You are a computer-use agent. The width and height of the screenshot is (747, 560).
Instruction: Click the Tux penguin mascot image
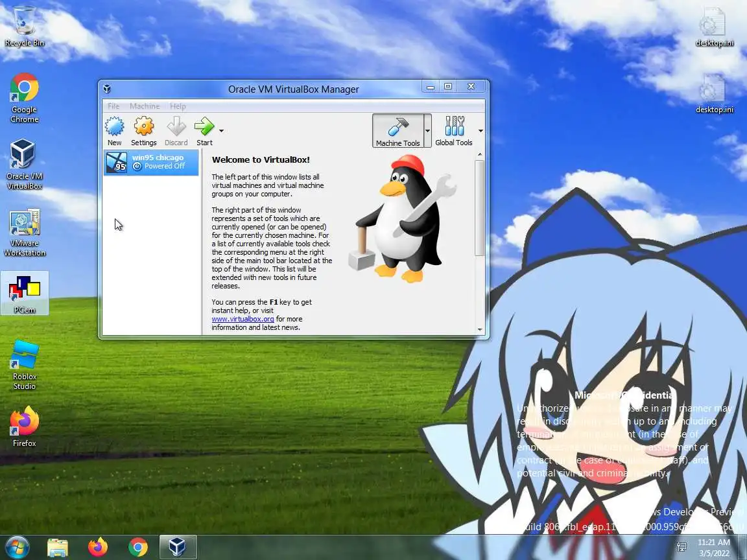point(402,218)
